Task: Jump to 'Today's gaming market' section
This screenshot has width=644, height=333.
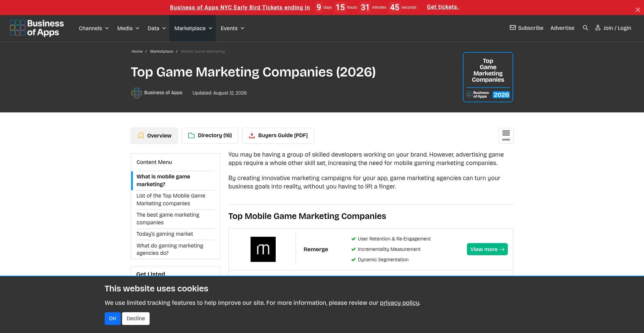Action: point(165,234)
